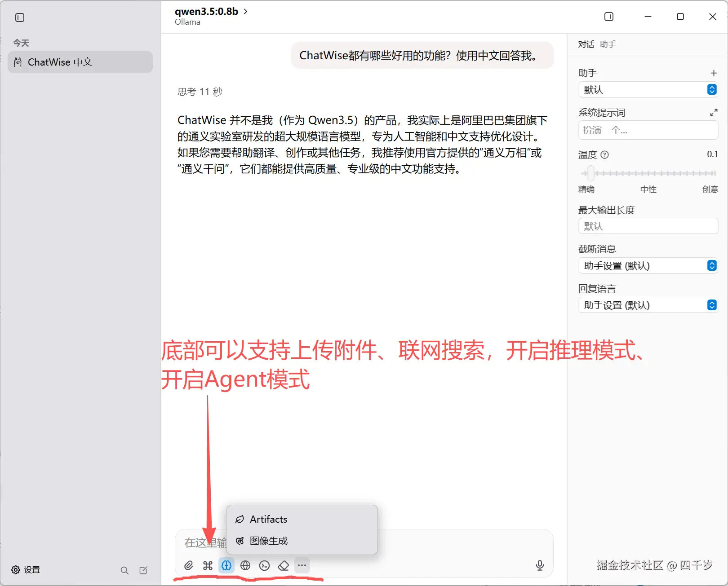Click temperature help question icon

coord(604,155)
